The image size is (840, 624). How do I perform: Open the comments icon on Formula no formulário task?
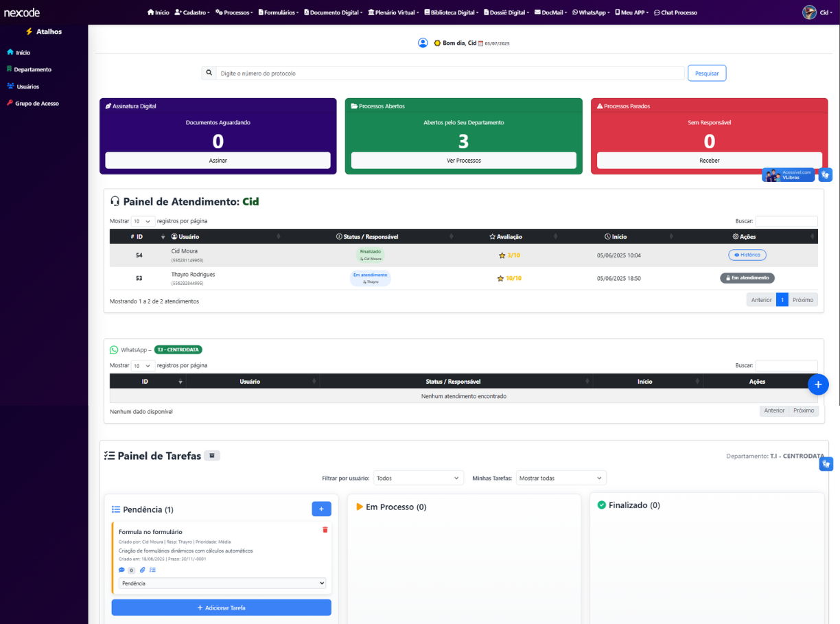click(121, 570)
